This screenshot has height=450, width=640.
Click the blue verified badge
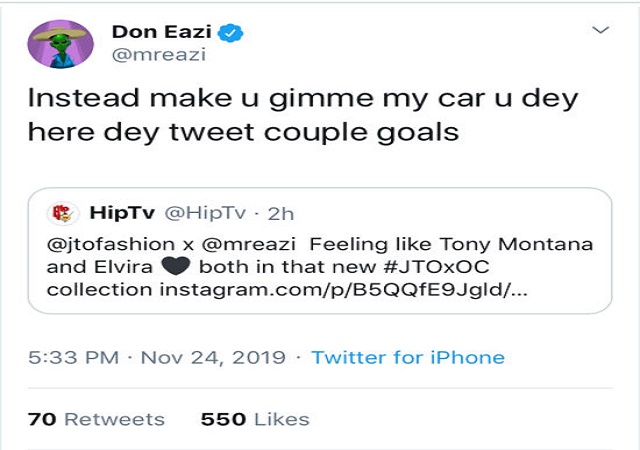point(232,33)
